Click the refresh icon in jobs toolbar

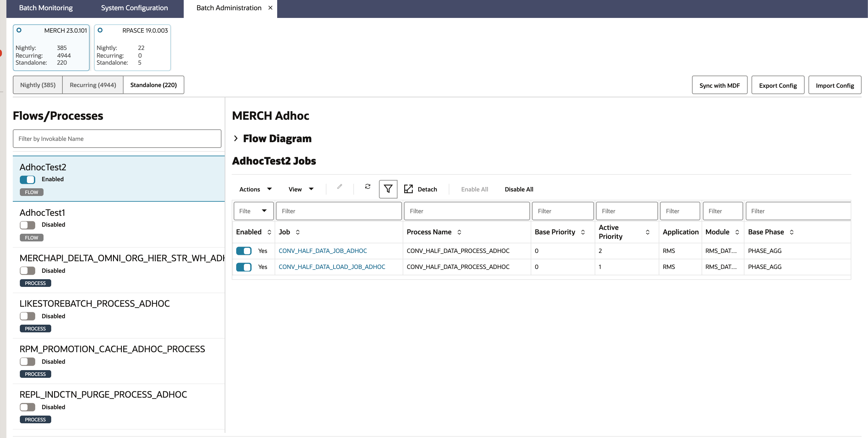368,186
